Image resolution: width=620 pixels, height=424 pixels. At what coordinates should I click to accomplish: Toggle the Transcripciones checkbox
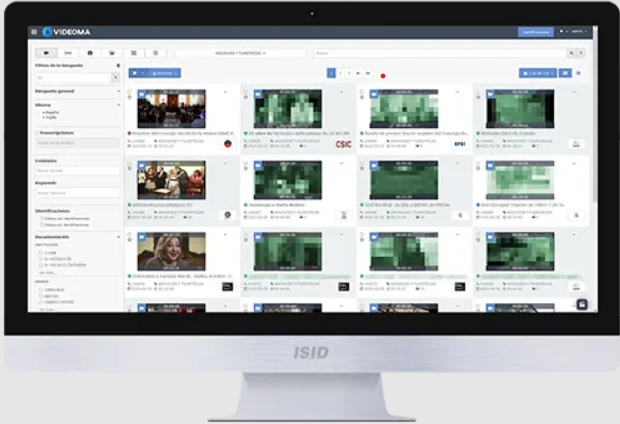click(x=38, y=131)
